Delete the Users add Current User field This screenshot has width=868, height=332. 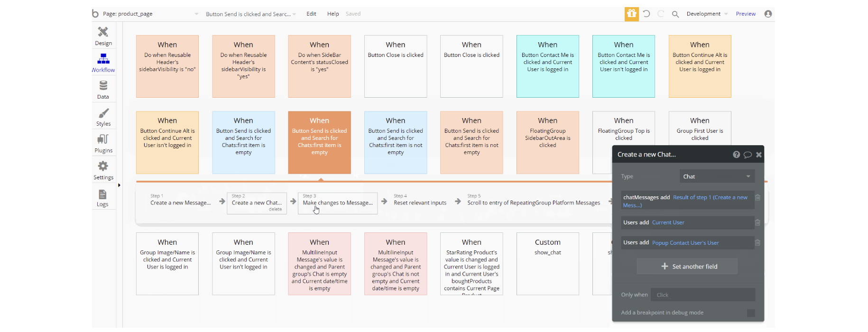point(757,222)
